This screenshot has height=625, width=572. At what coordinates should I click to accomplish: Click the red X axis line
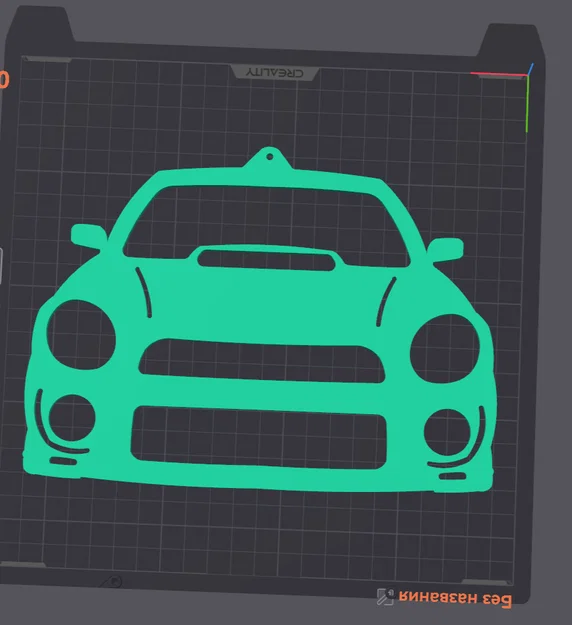(499, 74)
